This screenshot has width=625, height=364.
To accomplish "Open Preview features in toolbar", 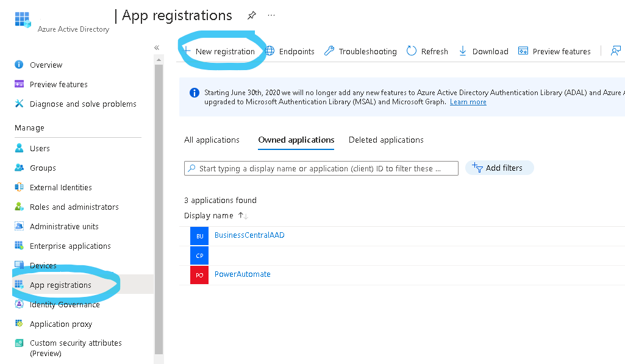I will 554,52.
